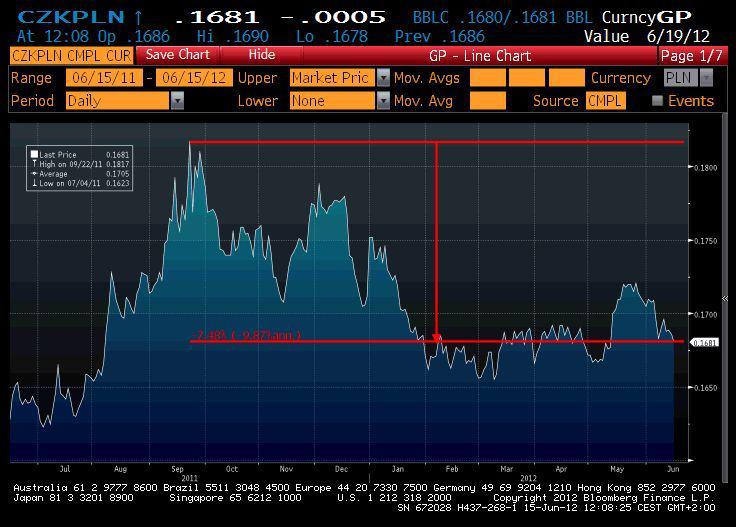The width and height of the screenshot is (736, 527).
Task: Click the Average marker icon in legend
Action: pos(34,173)
